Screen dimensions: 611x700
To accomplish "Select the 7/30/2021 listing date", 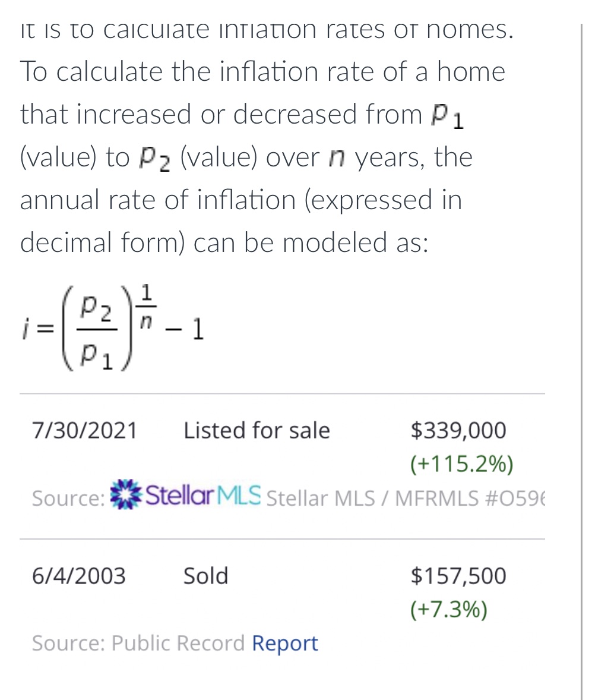I will tap(85, 430).
